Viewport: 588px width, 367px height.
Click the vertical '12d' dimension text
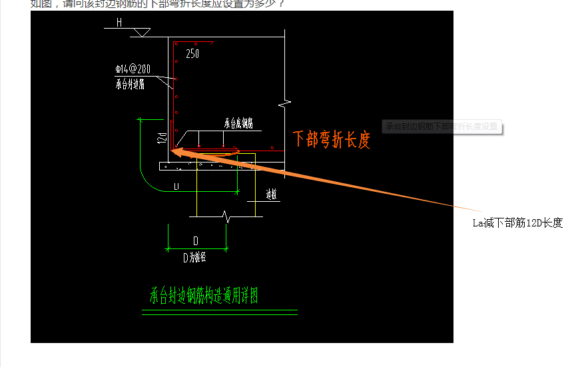tap(162, 138)
